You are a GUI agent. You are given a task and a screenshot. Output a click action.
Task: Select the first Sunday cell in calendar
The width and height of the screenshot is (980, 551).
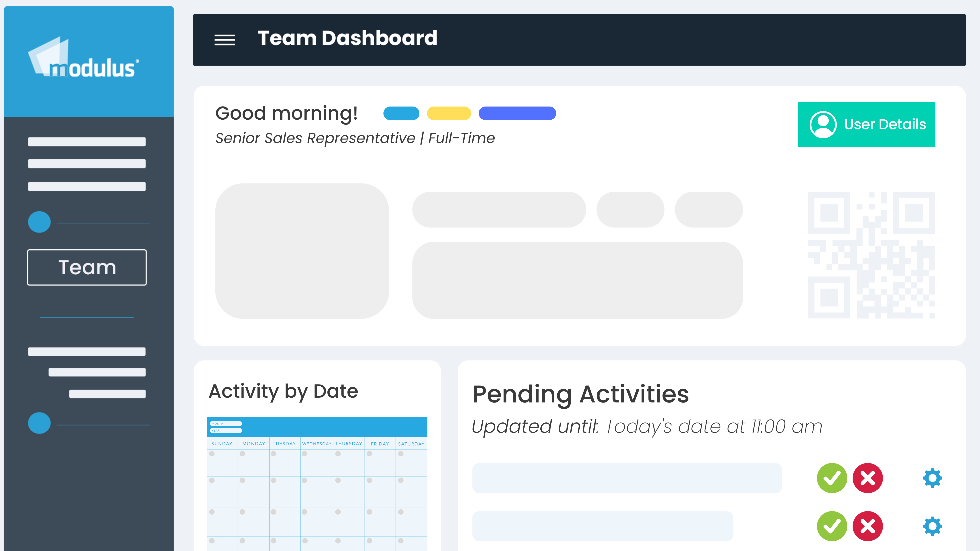click(x=222, y=463)
